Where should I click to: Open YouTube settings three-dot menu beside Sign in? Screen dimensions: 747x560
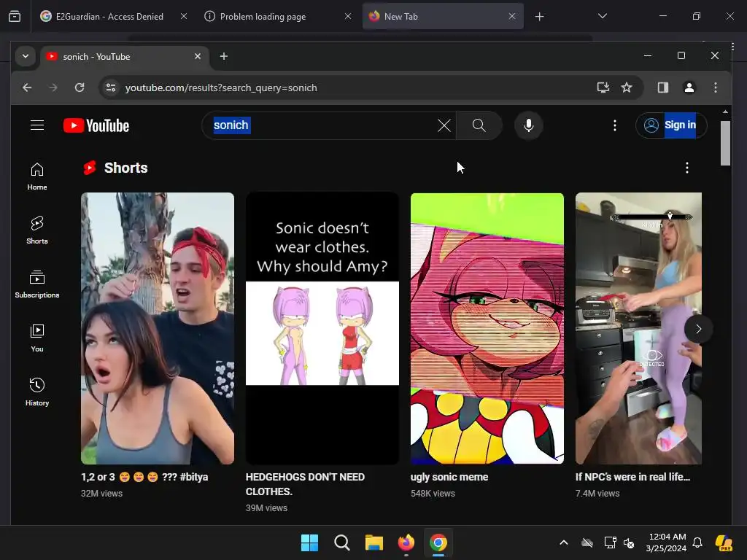pos(614,125)
